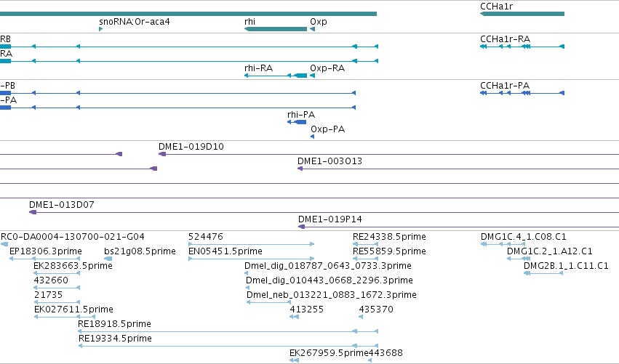Image resolution: width=619 pixels, height=364 pixels.
Task: Click the DMG1C.4_1.C08.C1 label
Action: [524, 237]
